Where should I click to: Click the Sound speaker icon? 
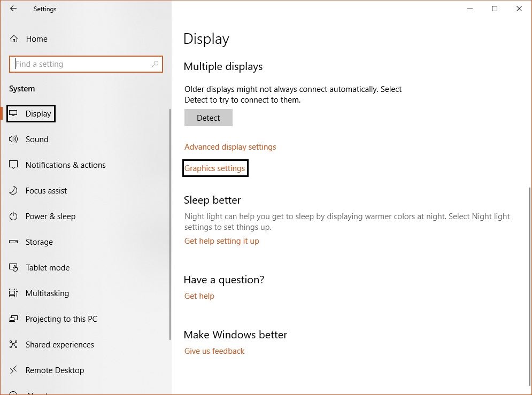coord(13,139)
